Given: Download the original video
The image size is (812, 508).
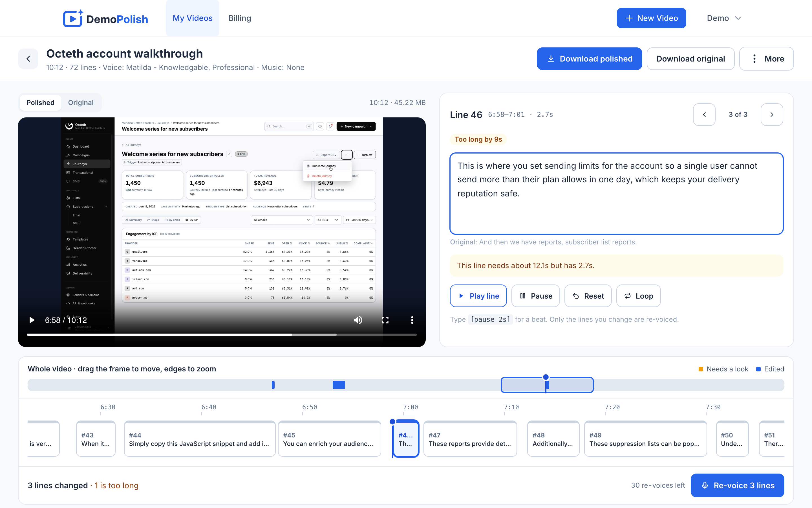Looking at the screenshot, I should click(x=690, y=59).
